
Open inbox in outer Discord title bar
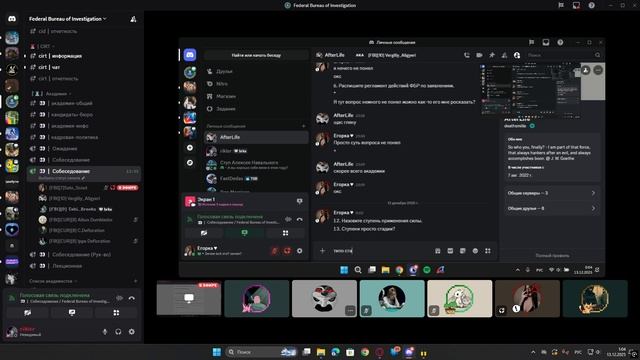pos(576,5)
